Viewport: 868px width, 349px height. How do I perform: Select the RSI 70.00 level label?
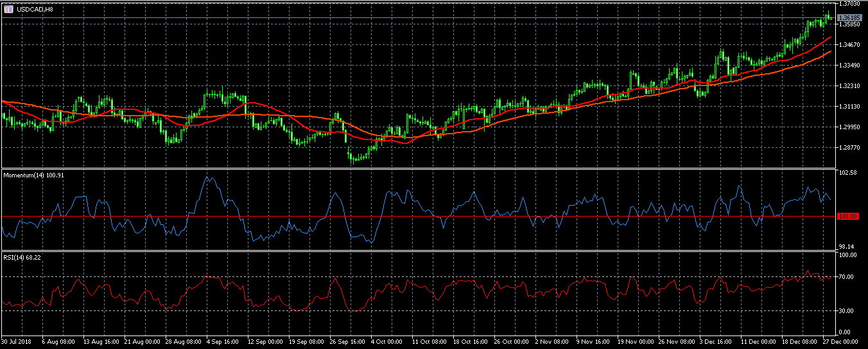point(848,277)
